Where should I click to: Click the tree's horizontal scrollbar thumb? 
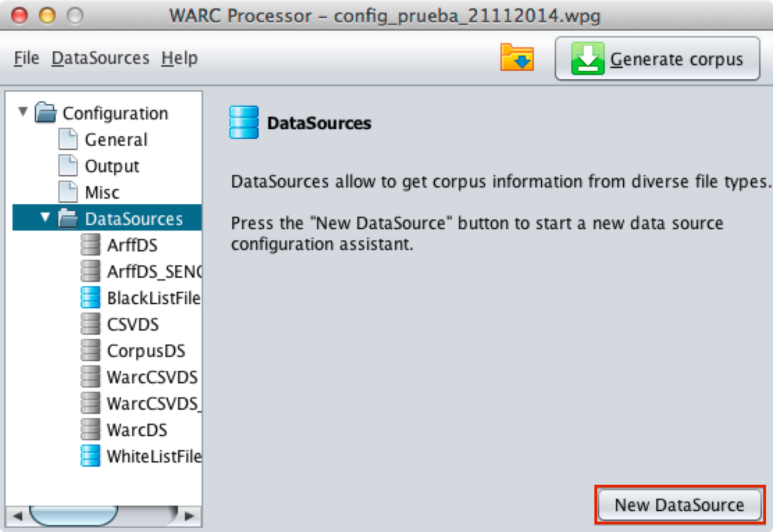click(x=73, y=515)
